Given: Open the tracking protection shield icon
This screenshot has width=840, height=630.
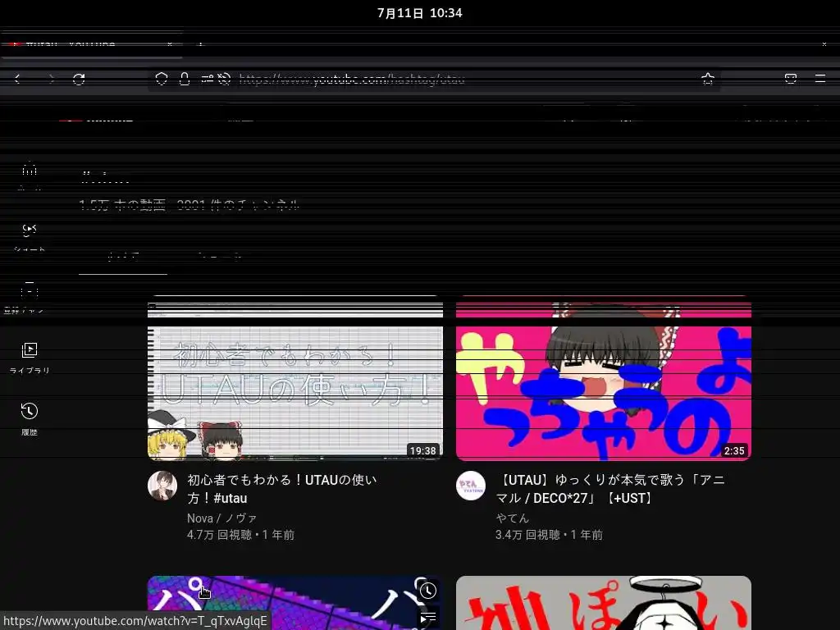Looking at the screenshot, I should pos(162,80).
